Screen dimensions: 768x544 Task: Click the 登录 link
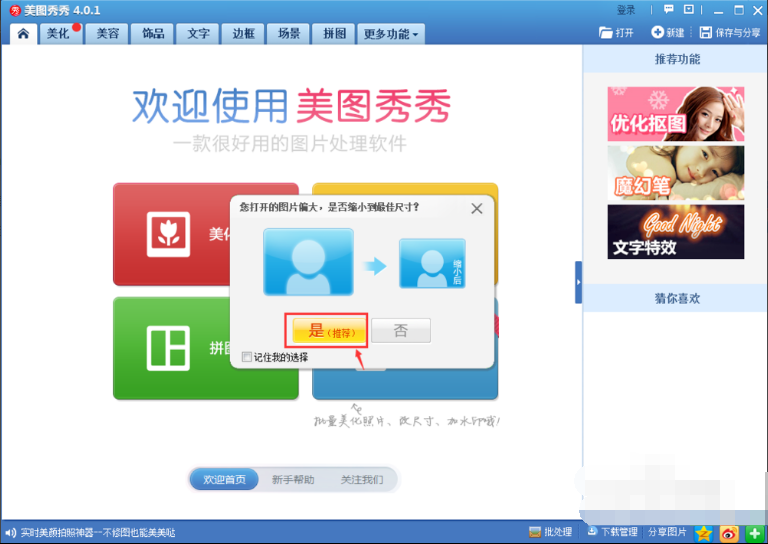tap(626, 10)
